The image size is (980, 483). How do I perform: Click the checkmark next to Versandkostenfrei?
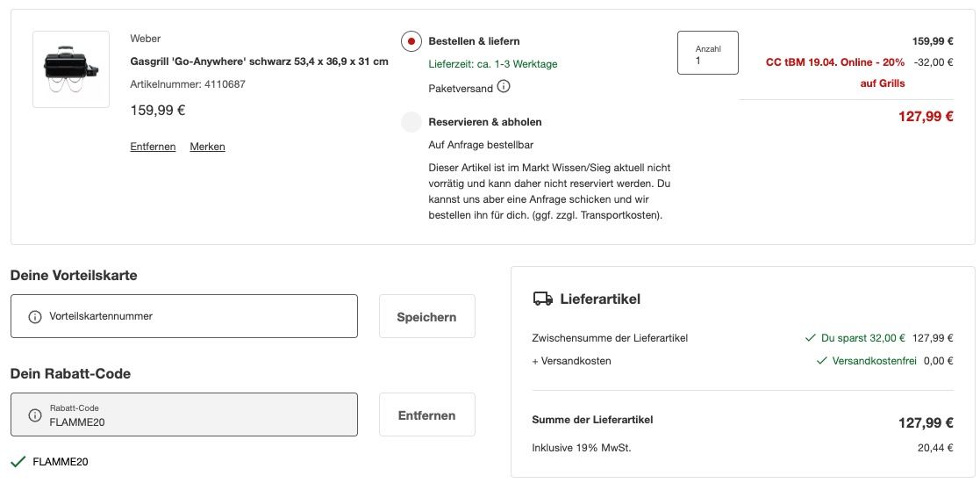pos(821,361)
